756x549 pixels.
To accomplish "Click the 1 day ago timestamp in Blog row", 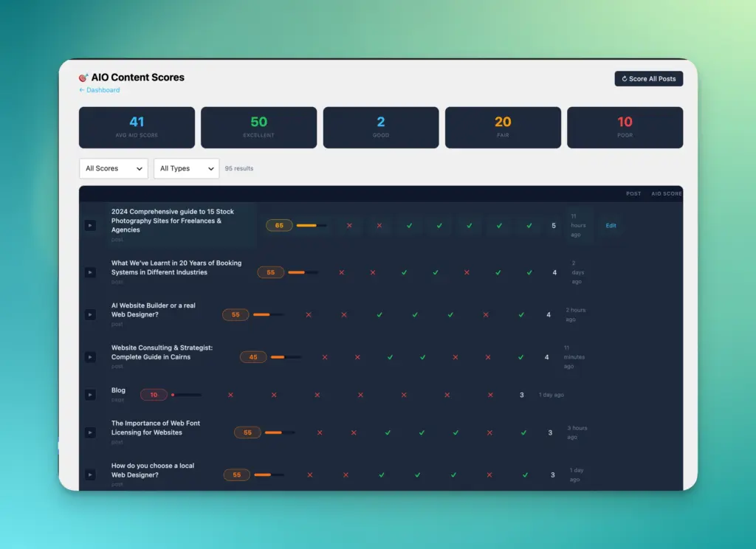I will (x=551, y=395).
